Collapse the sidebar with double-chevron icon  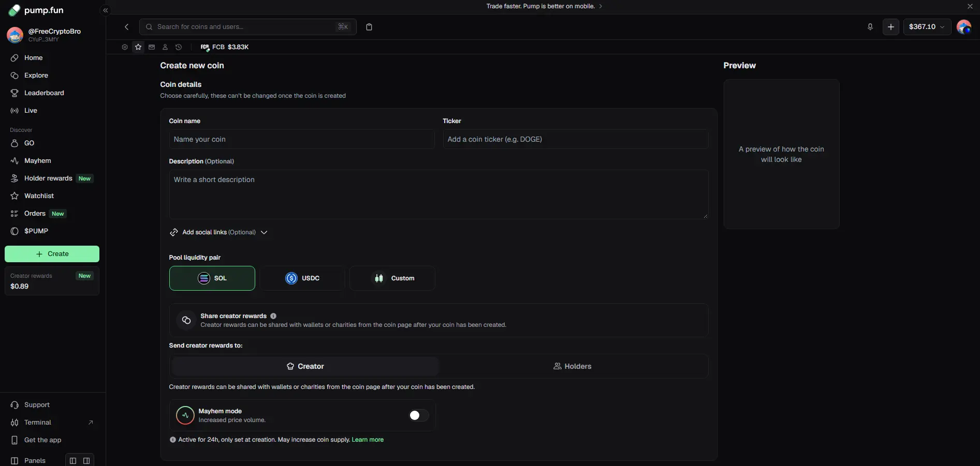[106, 10]
